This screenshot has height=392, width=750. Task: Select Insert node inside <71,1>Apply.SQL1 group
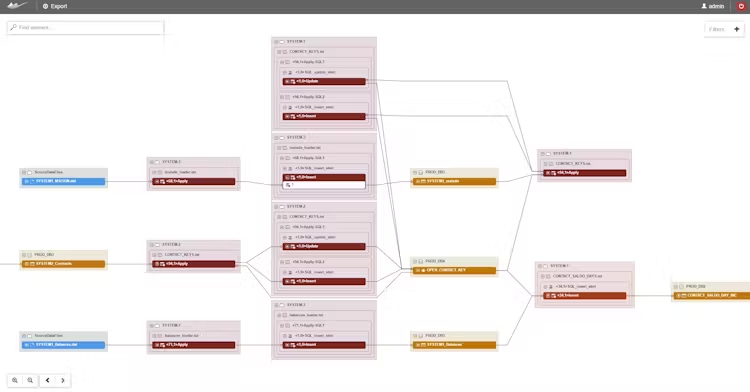coord(324,345)
